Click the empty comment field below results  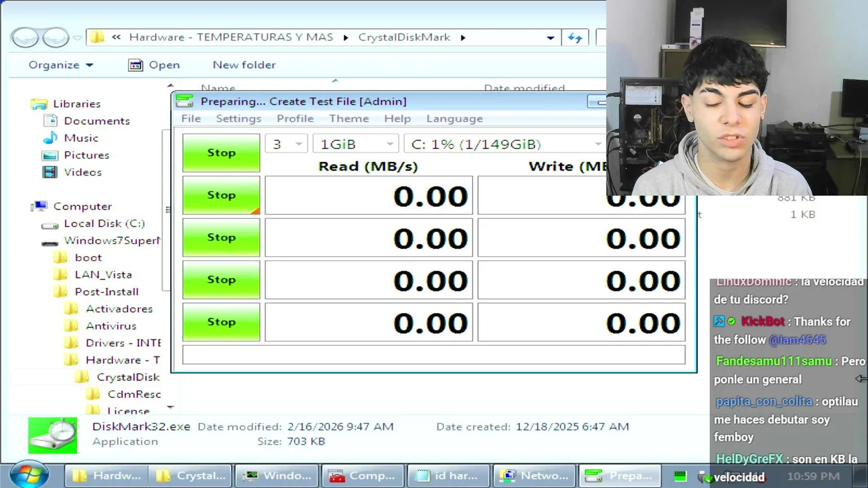434,354
